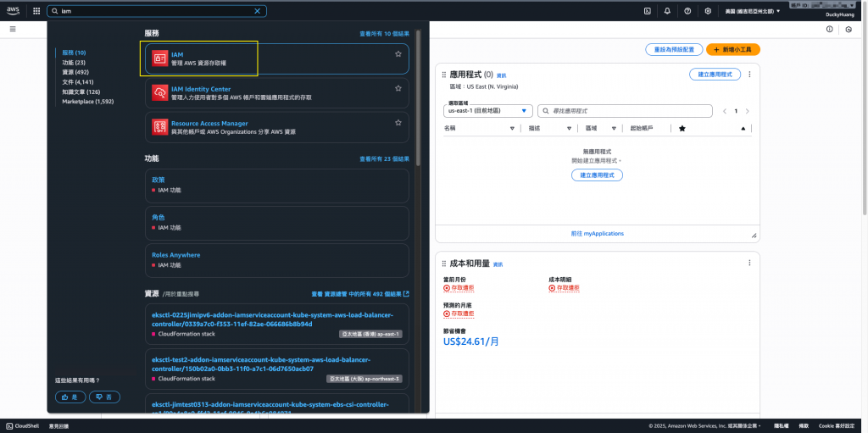Open the 美國 region selector dropdown
The image size is (868, 433).
753,11
